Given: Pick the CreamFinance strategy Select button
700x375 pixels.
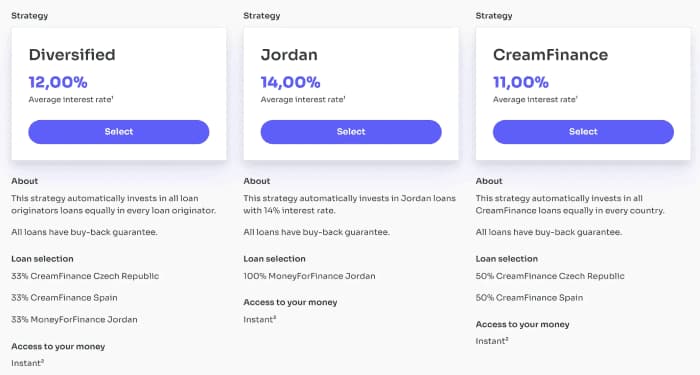Looking at the screenshot, I should [x=583, y=132].
